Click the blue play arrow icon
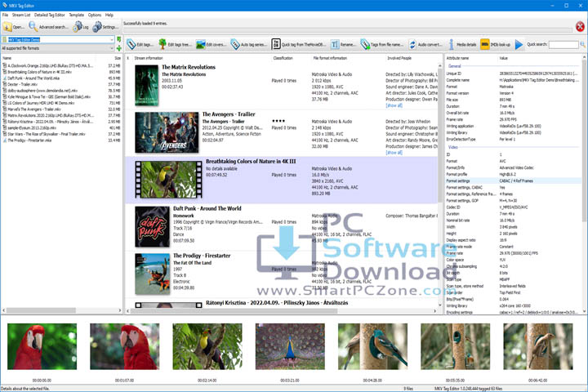 tap(519, 45)
